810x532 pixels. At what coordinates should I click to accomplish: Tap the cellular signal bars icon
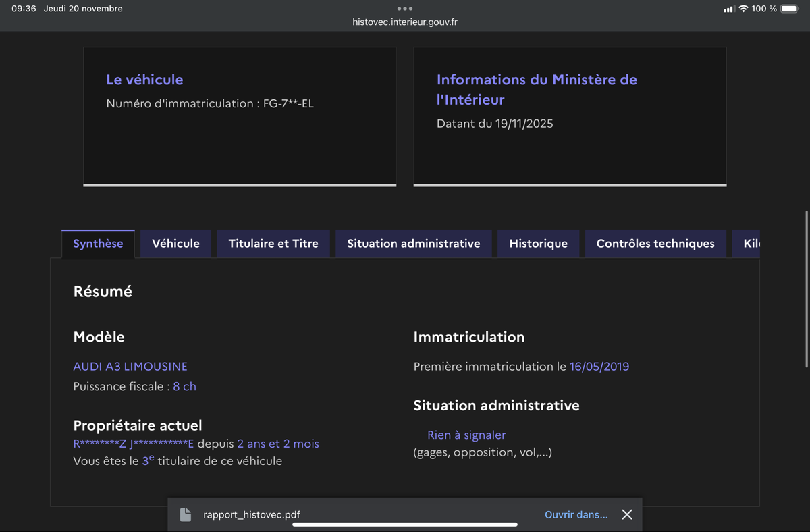[728, 9]
